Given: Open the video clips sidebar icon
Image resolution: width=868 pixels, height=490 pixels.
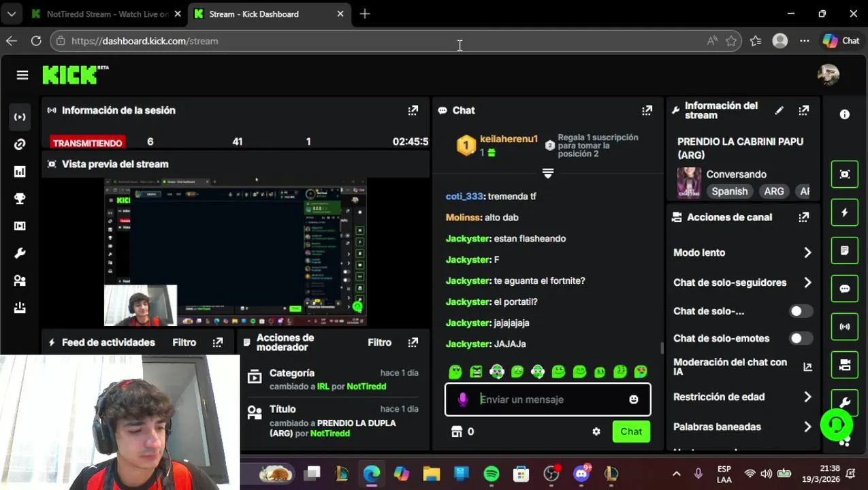Looking at the screenshot, I should [x=20, y=226].
